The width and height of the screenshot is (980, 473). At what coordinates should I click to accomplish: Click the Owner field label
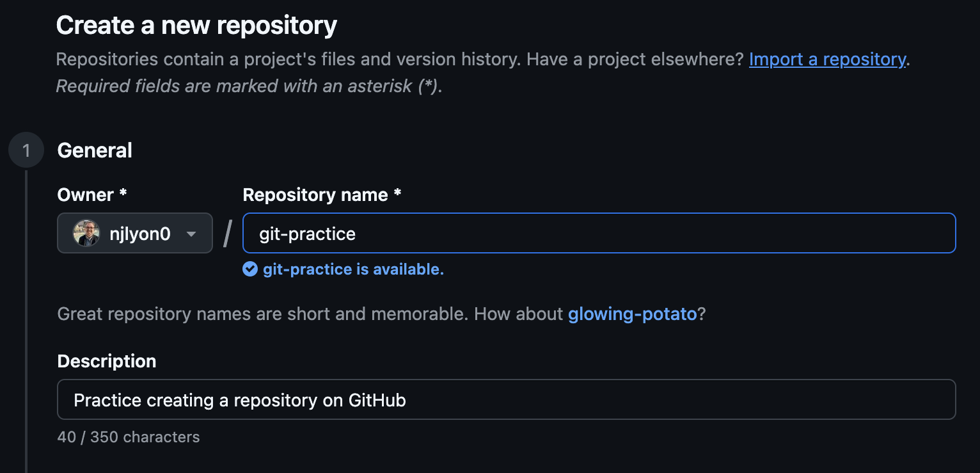click(x=91, y=195)
